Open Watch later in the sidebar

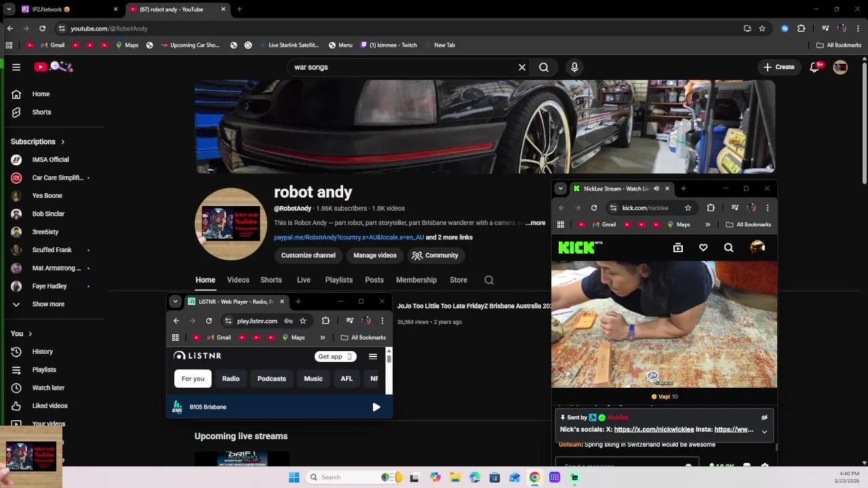click(x=48, y=388)
